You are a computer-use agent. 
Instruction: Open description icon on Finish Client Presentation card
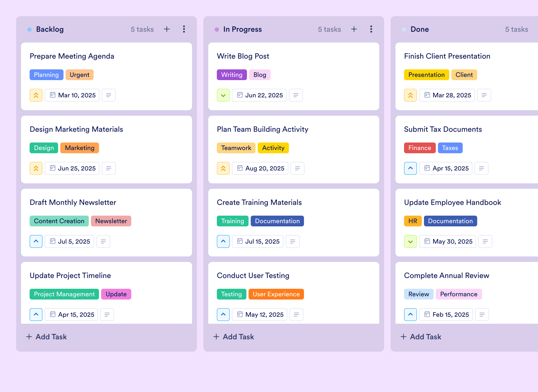point(484,95)
